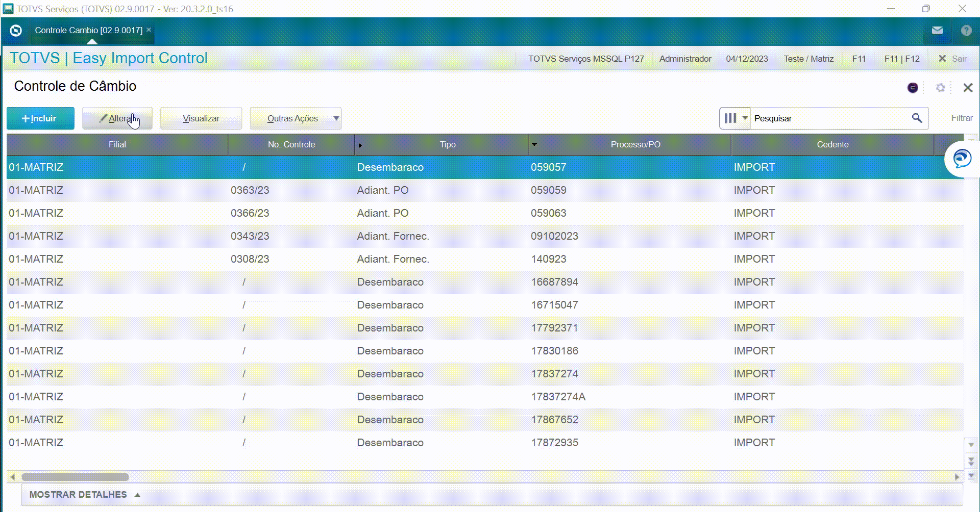
Task: Open the help question mark icon
Action: 966,31
